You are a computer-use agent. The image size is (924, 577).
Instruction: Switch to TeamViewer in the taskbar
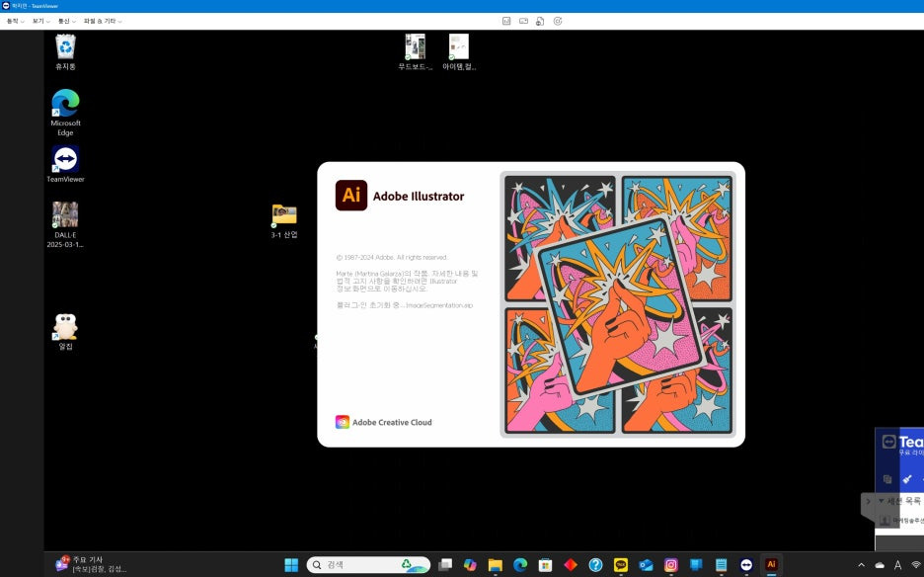pyautogui.click(x=746, y=564)
